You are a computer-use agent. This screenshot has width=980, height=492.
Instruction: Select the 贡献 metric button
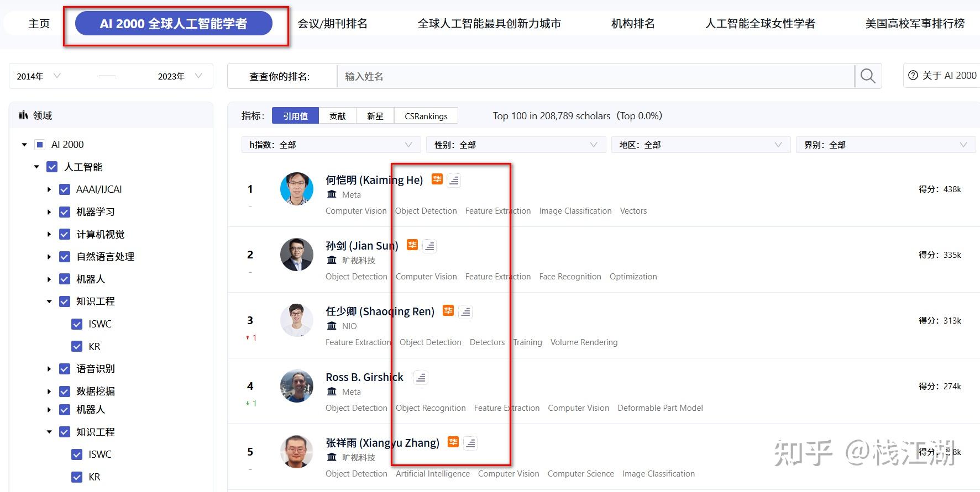338,116
